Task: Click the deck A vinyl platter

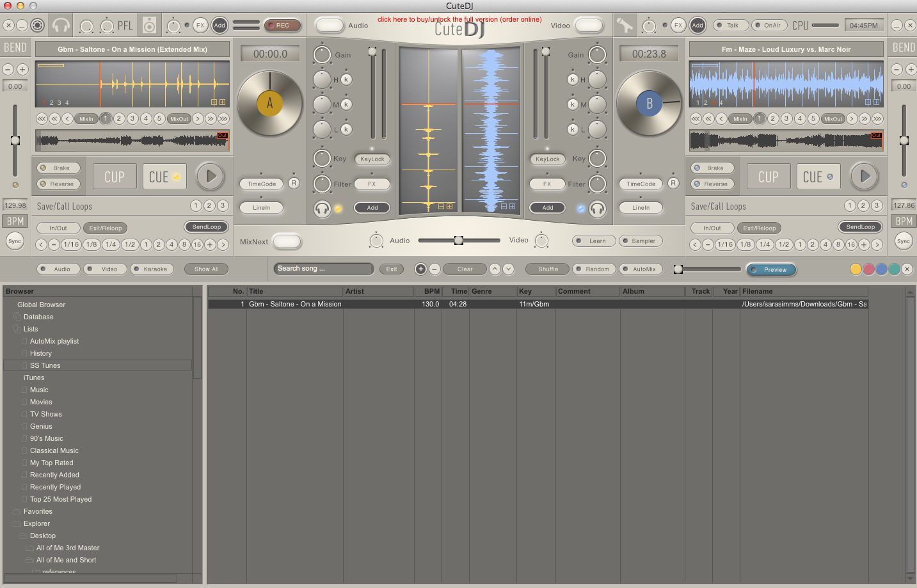Action: pos(269,104)
